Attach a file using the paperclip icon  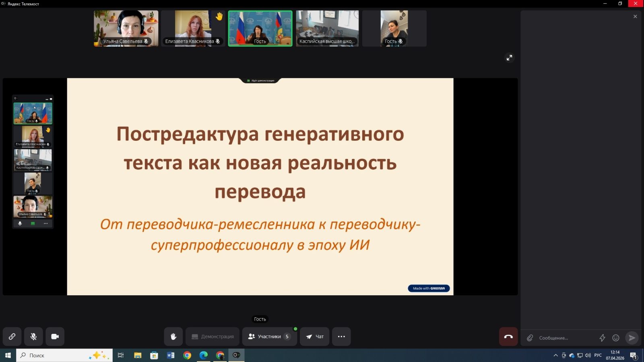coord(530,338)
